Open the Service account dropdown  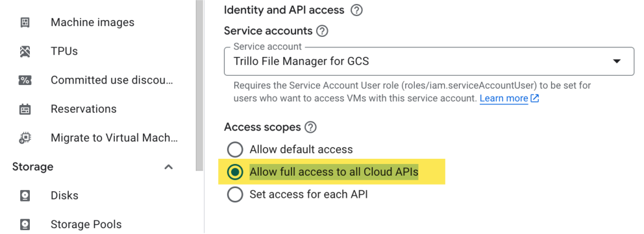(x=428, y=62)
